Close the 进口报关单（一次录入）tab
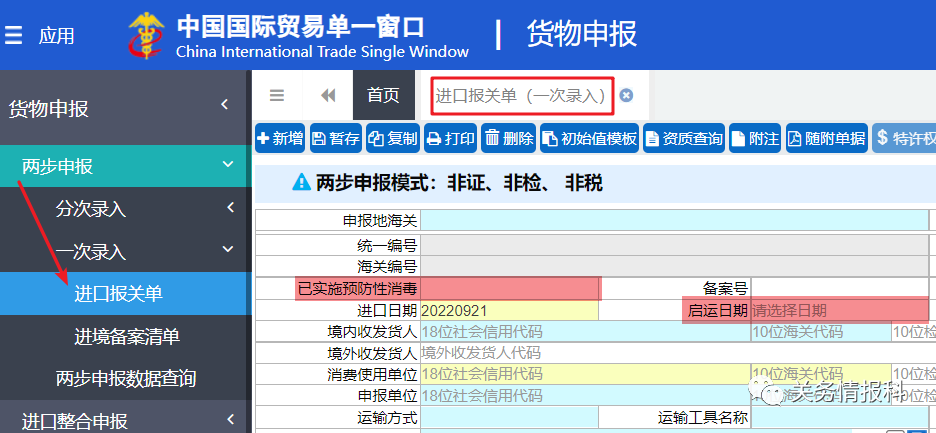 coord(626,96)
